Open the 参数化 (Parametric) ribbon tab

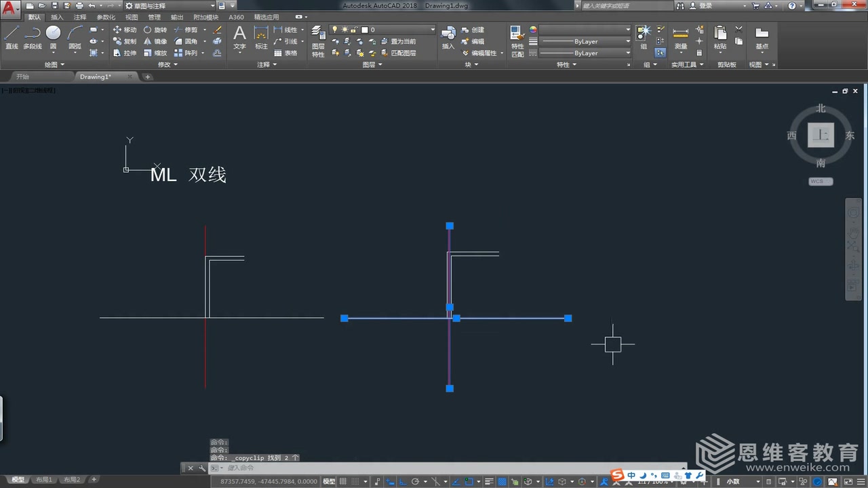tap(106, 17)
